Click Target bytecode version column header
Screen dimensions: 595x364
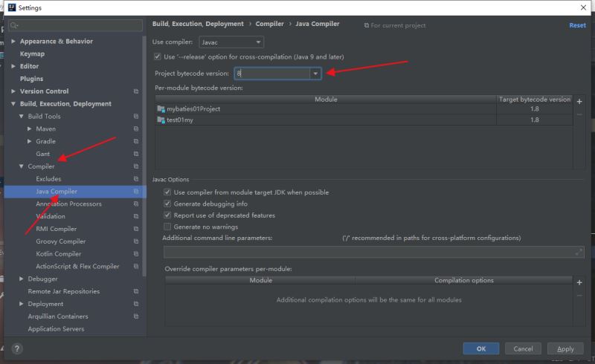click(x=534, y=100)
